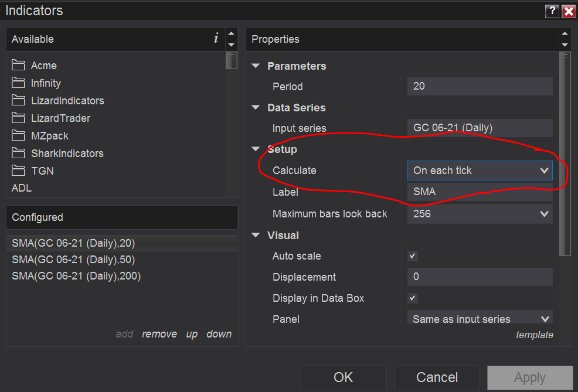Open the LizardIndicators folder
The width and height of the screenshot is (578, 392).
(57, 101)
